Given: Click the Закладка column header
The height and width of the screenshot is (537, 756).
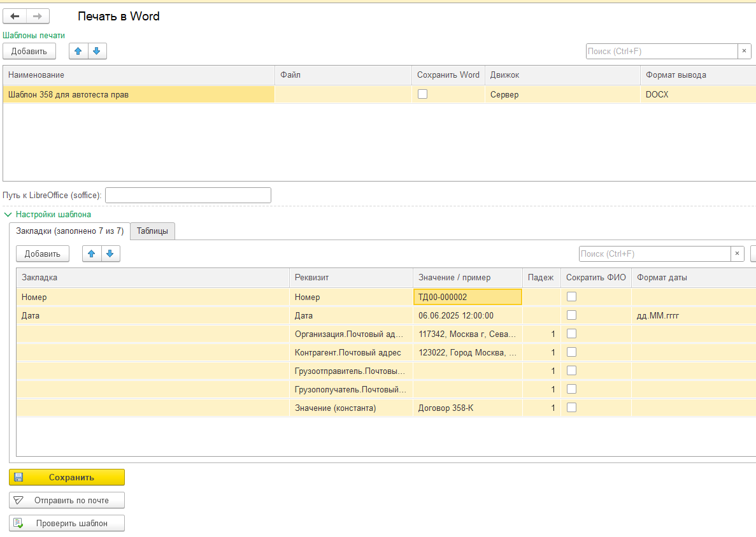Looking at the screenshot, I should coord(153,278).
